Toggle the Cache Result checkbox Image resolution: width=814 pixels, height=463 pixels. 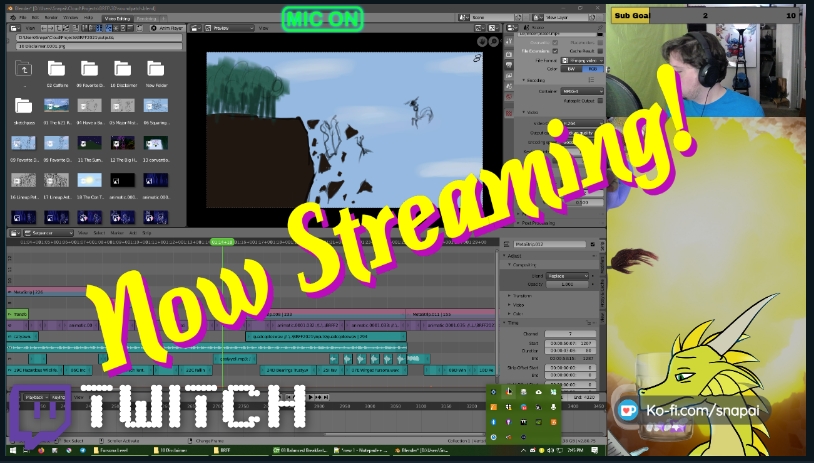pyautogui.click(x=600, y=51)
